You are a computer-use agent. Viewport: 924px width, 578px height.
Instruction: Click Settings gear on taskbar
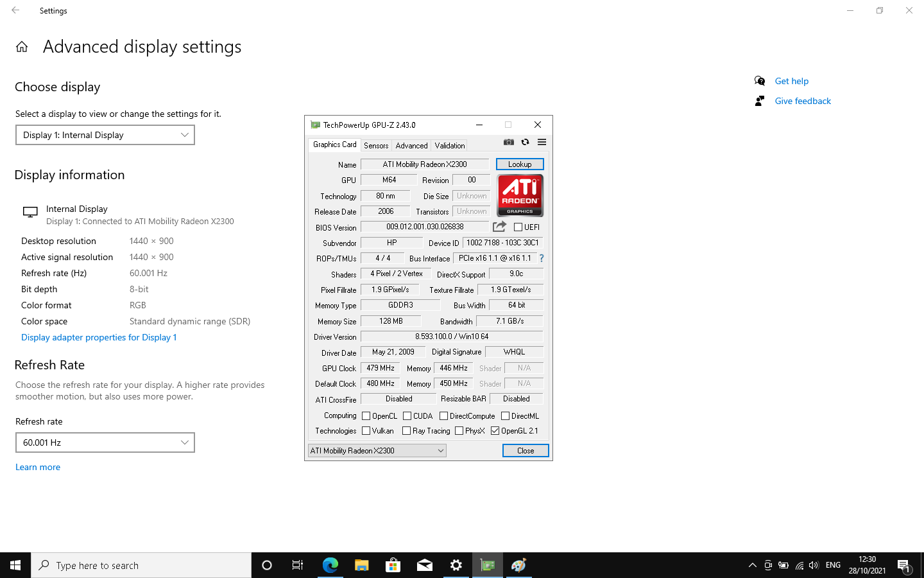pyautogui.click(x=456, y=565)
